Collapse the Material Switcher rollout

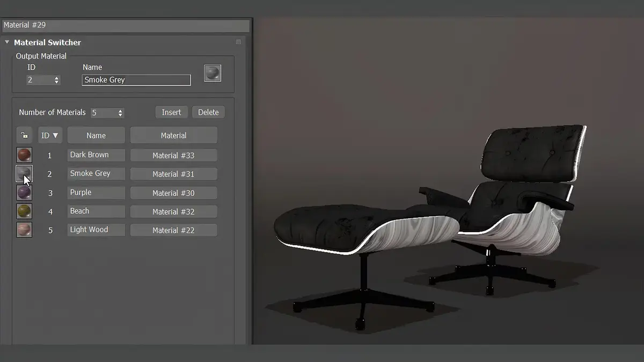pyautogui.click(x=8, y=42)
